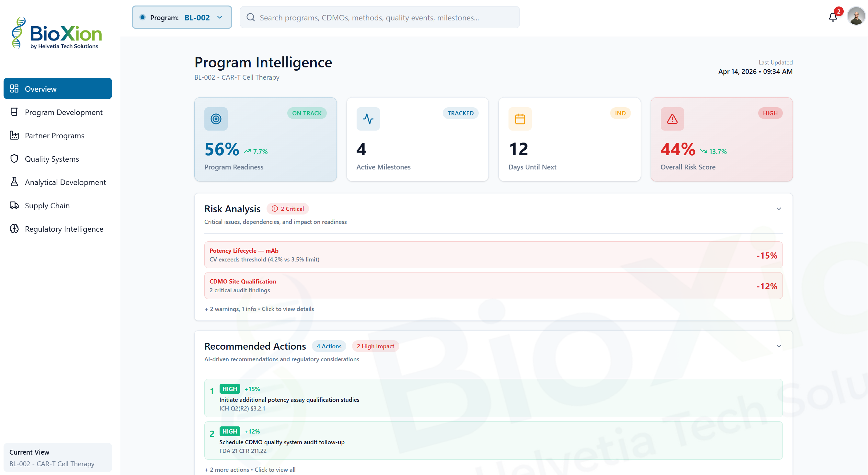Click the BioXion logo
The image size is (868, 475).
tap(56, 33)
